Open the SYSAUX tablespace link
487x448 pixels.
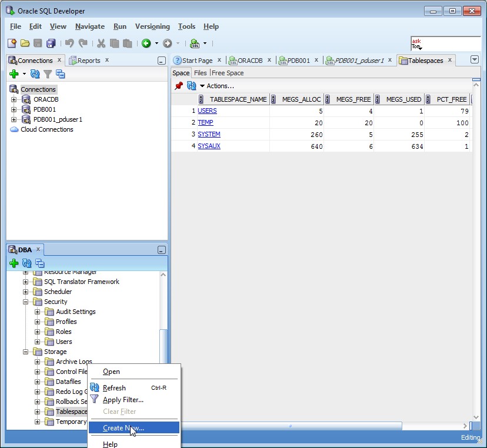point(209,146)
